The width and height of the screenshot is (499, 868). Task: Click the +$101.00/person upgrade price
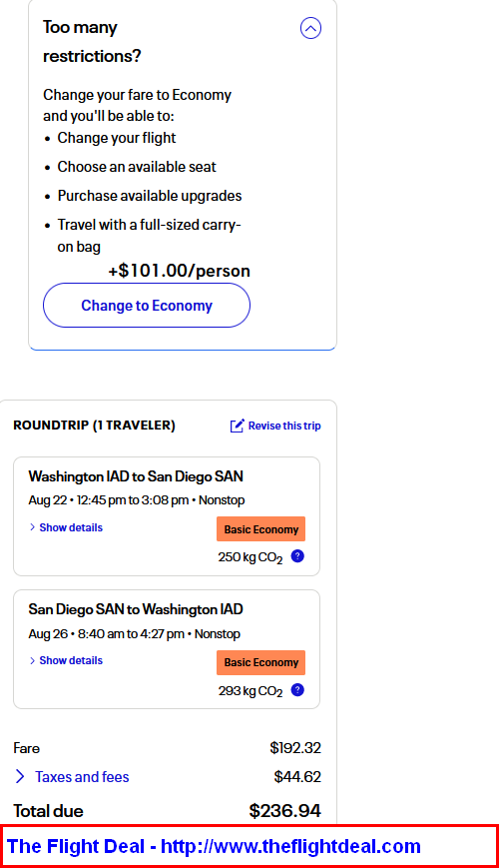click(x=179, y=271)
